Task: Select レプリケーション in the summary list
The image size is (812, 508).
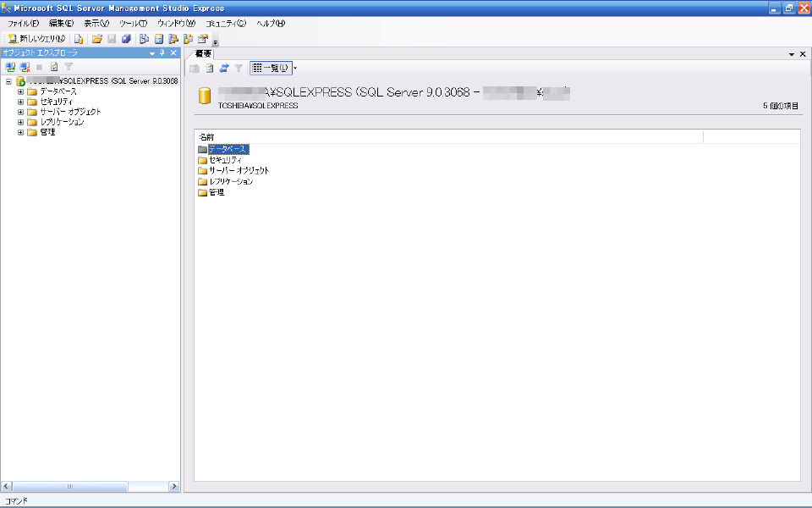Action: (x=231, y=181)
